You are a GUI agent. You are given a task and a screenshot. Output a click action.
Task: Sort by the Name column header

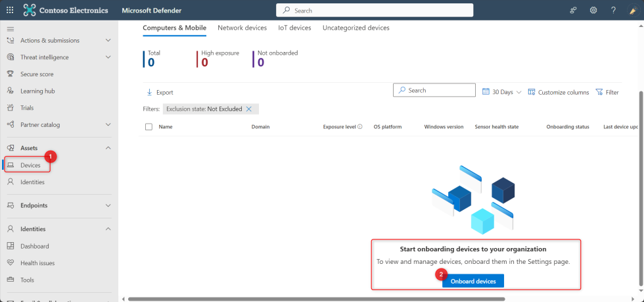(x=166, y=127)
